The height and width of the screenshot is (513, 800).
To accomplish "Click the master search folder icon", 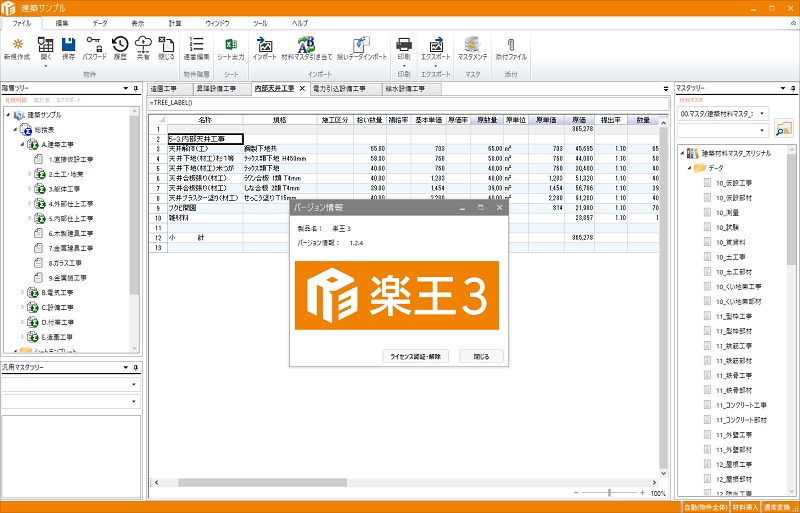I will tap(783, 129).
